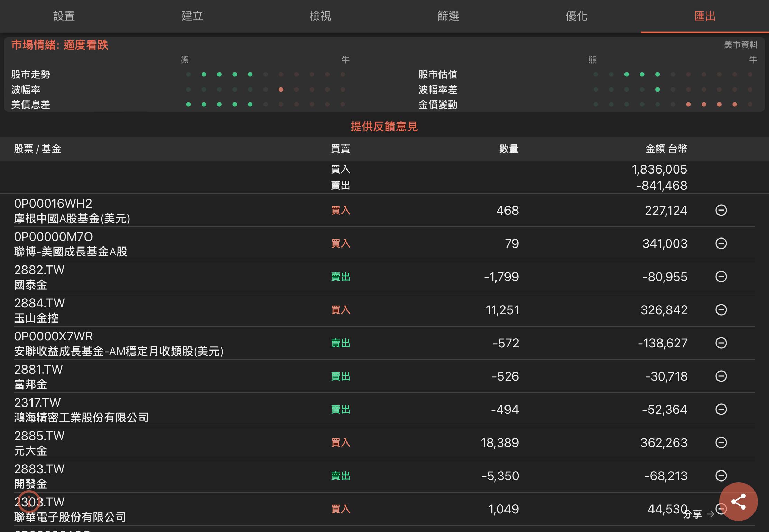Viewport: 769px width, 532px height.
Task: Click the circled info icon at bottom left
Action: [x=29, y=501]
